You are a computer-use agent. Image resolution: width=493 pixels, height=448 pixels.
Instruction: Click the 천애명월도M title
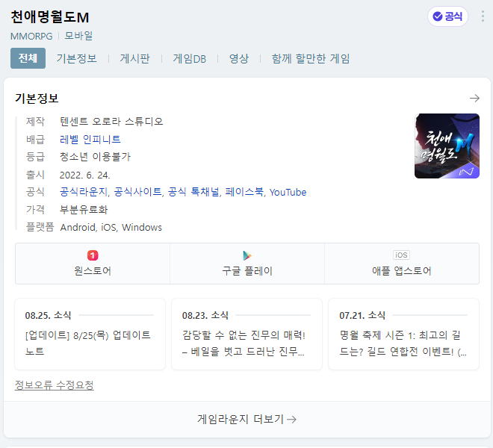[x=50, y=17]
